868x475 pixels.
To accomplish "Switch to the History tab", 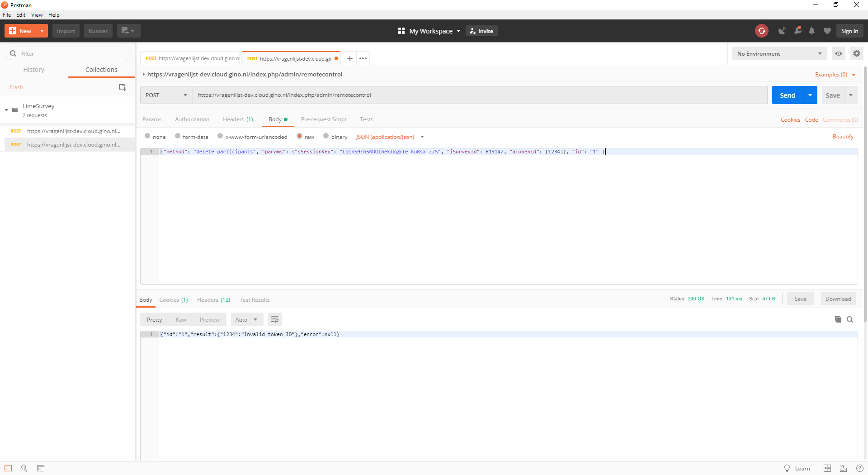I will pos(34,70).
